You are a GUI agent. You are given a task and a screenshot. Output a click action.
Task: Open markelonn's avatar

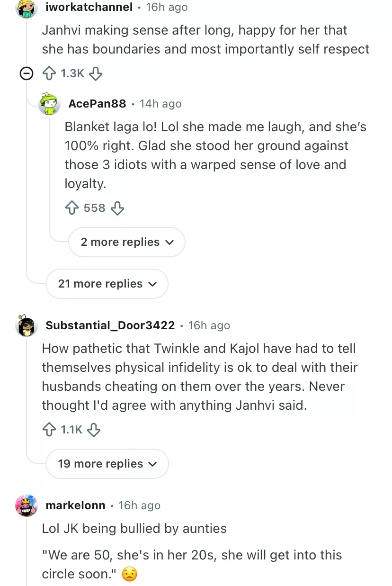click(27, 505)
